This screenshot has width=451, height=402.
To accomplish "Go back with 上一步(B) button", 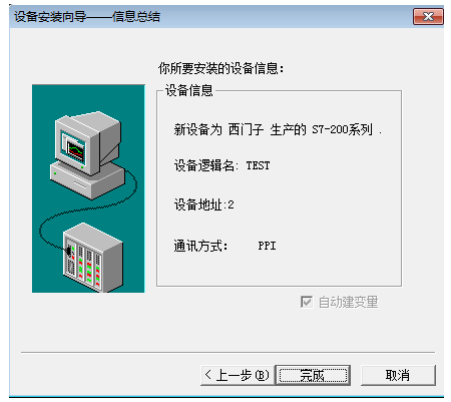I will (x=237, y=375).
